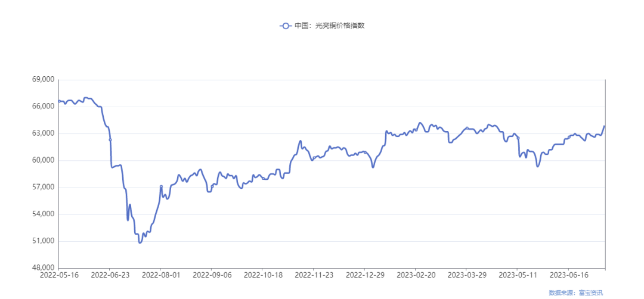Click the 2022-09-06 x-axis date label
644x299 pixels.
212,275
